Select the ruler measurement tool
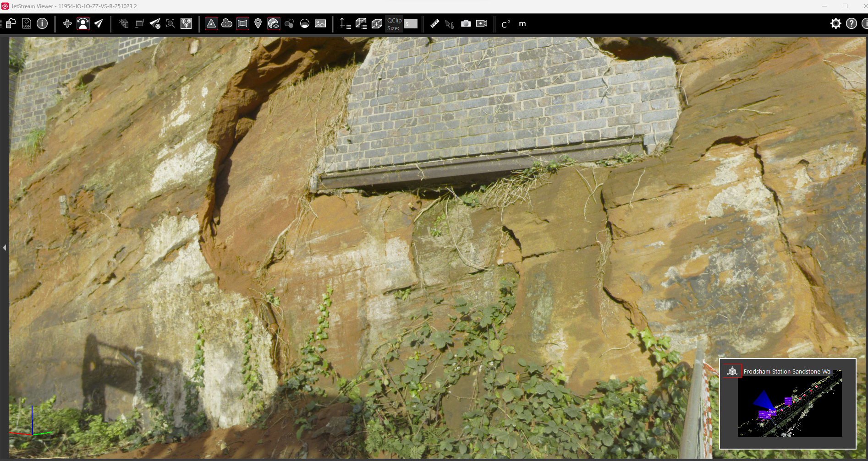 434,23
